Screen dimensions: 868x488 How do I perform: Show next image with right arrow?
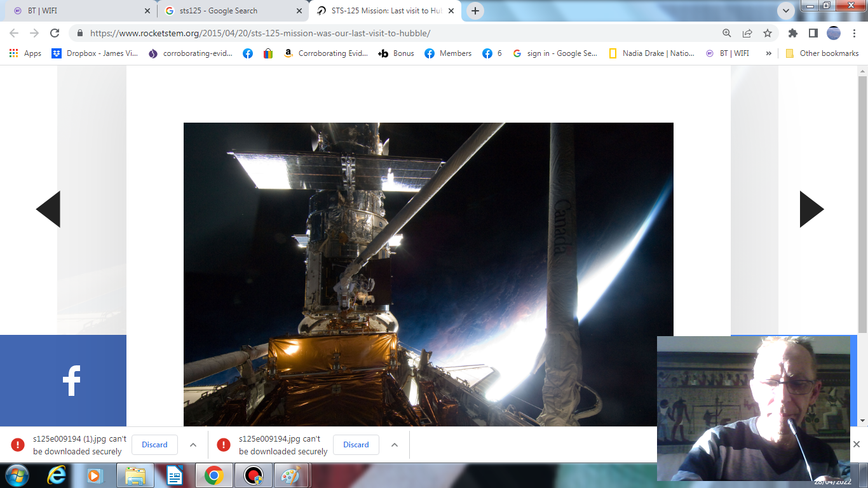pyautogui.click(x=811, y=209)
